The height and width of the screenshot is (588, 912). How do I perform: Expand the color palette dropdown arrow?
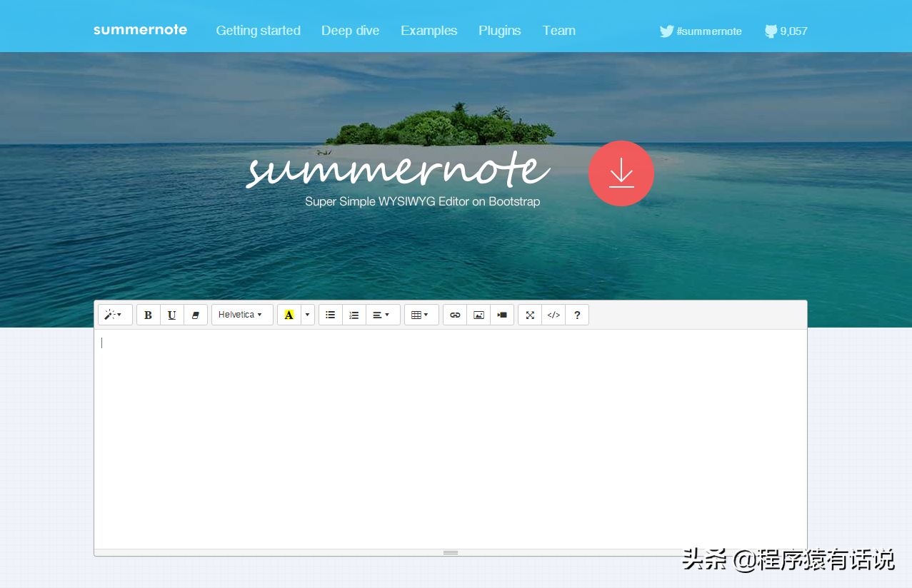(x=308, y=315)
